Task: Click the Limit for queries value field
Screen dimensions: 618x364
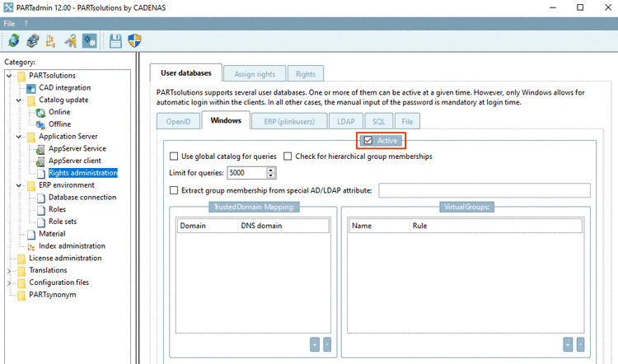Action: [x=247, y=173]
